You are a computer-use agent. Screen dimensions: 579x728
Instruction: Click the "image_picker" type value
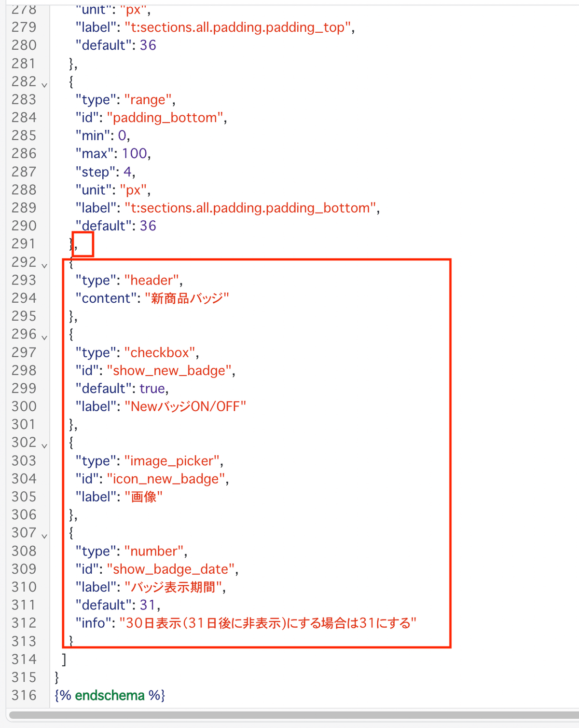tap(172, 461)
